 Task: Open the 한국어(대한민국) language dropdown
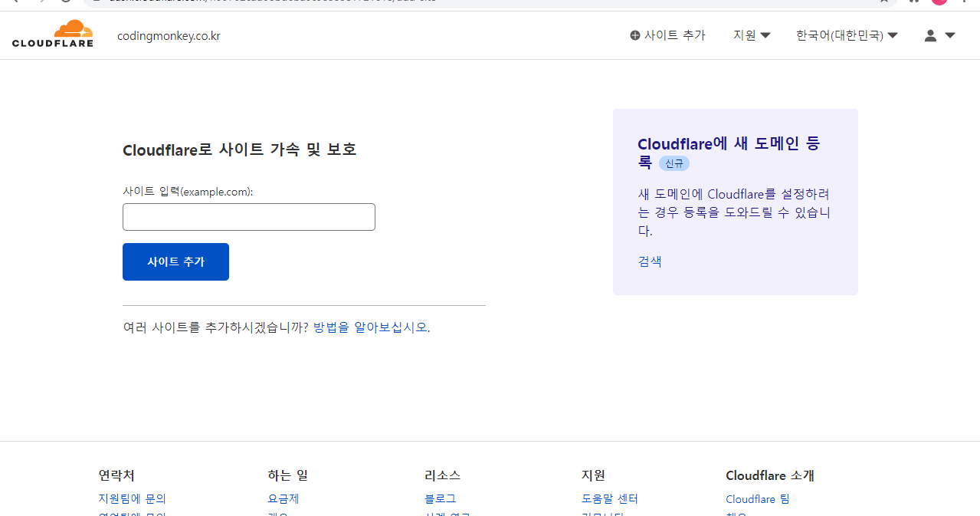(x=847, y=35)
